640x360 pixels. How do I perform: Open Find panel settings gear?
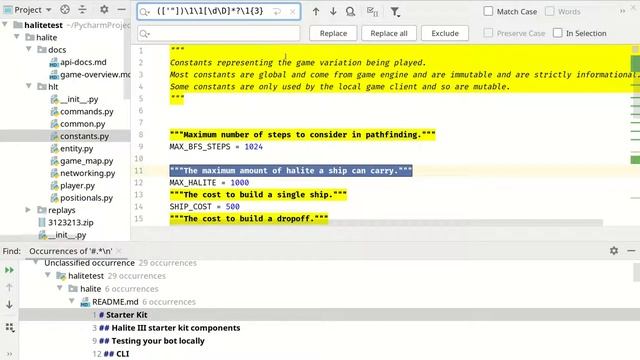tap(614, 251)
